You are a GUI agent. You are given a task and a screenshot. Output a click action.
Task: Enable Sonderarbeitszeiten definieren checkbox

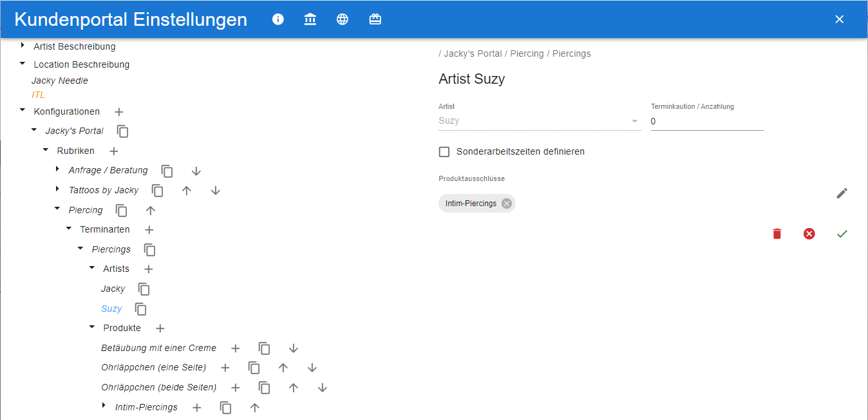[x=444, y=152]
